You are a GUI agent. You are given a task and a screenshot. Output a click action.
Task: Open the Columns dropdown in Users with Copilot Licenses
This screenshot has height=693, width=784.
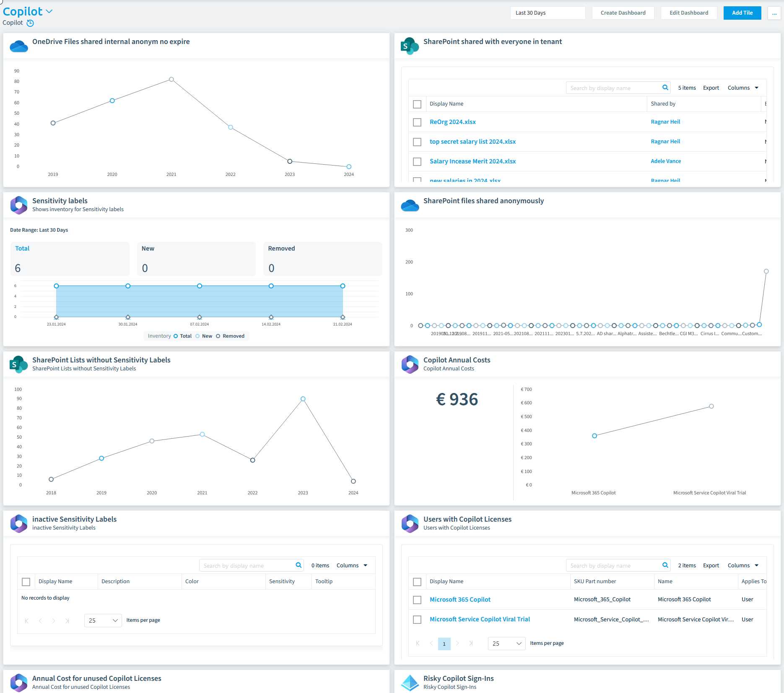click(x=742, y=565)
